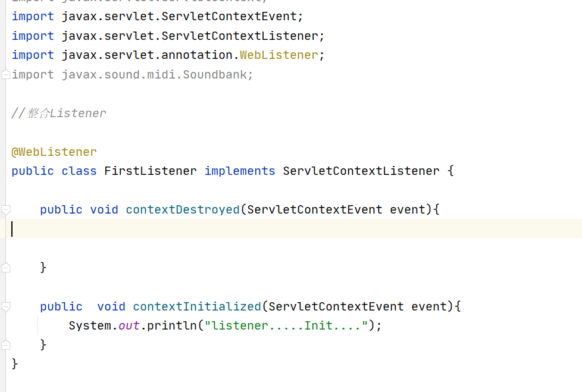The image size is (582, 392).
Task: Place cursor on contextDestroyed method name
Action: coord(183,209)
